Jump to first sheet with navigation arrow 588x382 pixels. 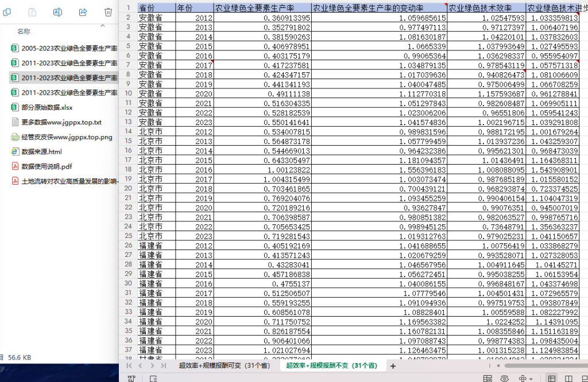(129, 365)
